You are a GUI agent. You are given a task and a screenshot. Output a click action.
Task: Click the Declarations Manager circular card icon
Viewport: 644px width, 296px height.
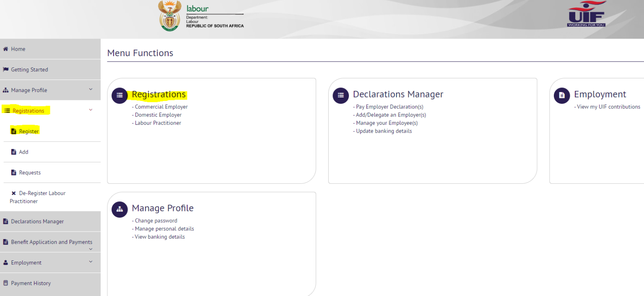341,95
